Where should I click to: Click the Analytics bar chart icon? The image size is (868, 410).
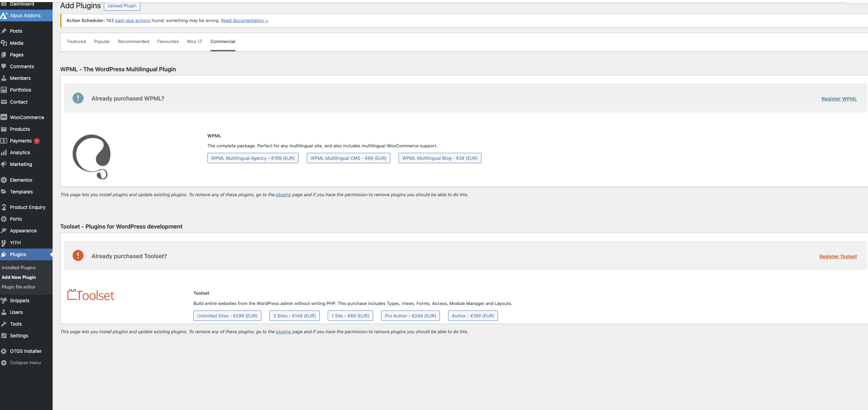[x=4, y=153]
